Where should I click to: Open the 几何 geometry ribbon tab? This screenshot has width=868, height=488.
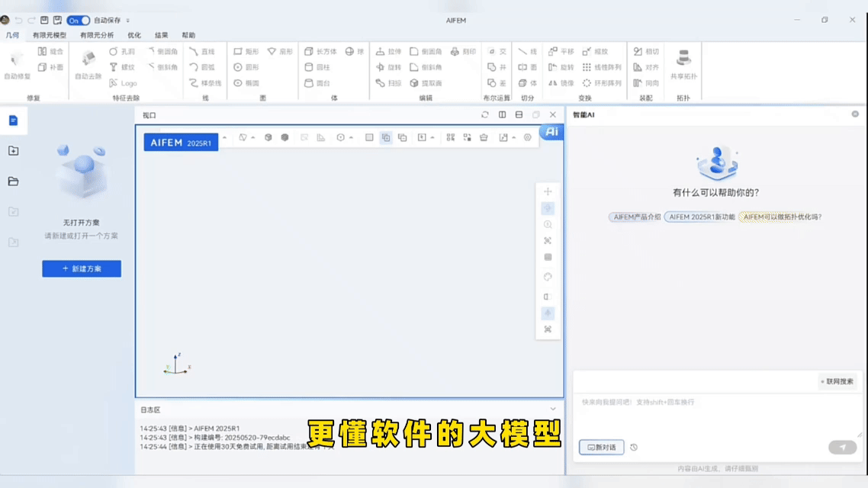(x=12, y=35)
